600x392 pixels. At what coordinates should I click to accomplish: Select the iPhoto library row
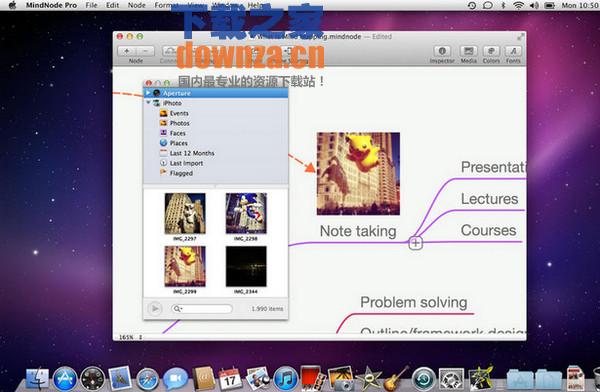click(215, 103)
